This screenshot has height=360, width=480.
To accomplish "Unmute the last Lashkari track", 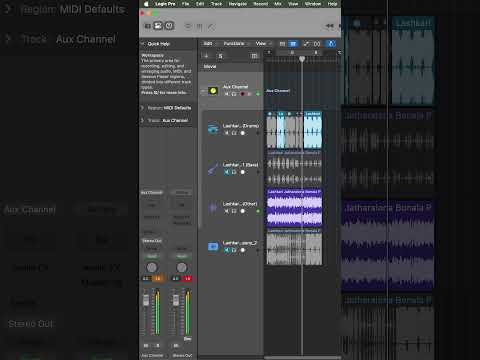I will [x=227, y=250].
